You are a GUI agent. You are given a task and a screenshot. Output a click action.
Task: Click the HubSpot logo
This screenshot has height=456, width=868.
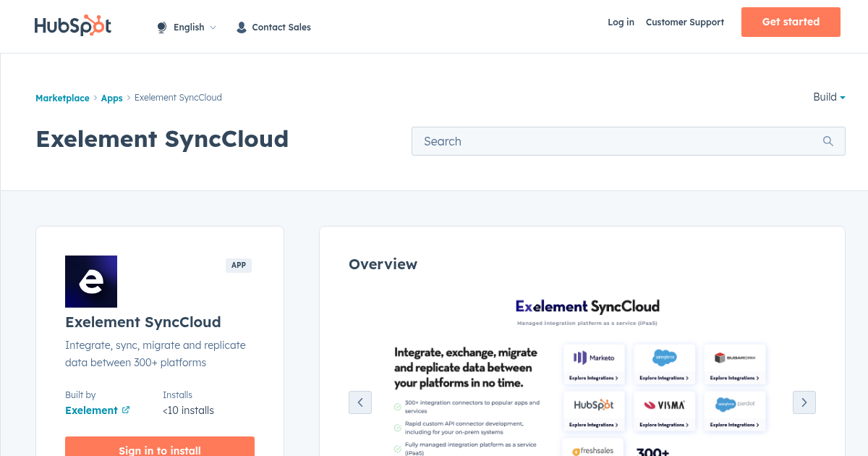(73, 26)
